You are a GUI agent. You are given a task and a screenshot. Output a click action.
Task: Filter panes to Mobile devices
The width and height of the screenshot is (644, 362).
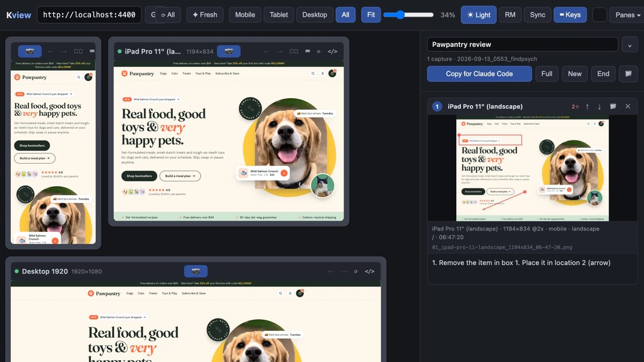pos(245,14)
